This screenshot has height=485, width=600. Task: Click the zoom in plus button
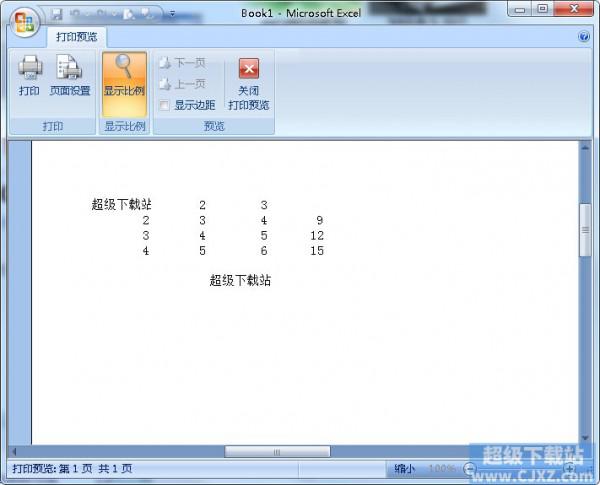tap(570, 468)
